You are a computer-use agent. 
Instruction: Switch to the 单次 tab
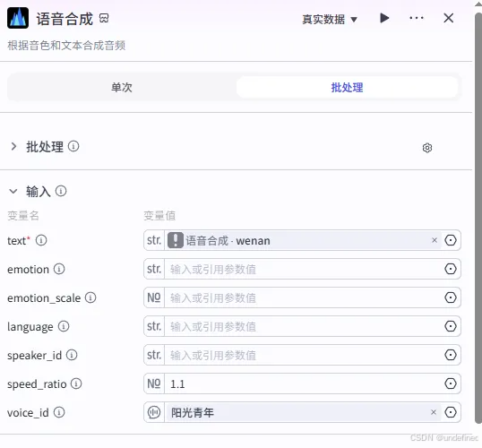(122, 87)
